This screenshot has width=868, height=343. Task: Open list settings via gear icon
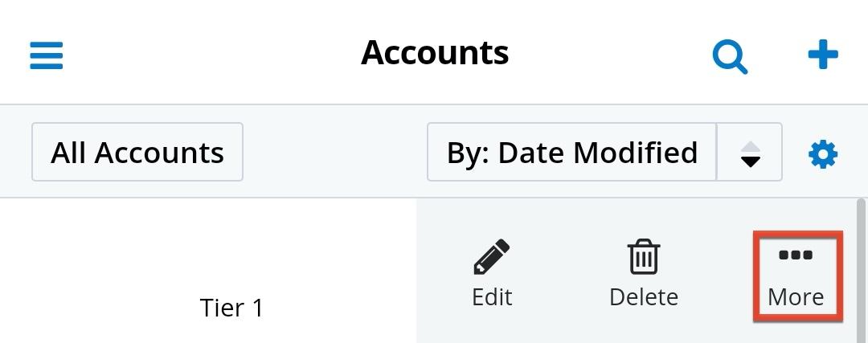click(822, 153)
